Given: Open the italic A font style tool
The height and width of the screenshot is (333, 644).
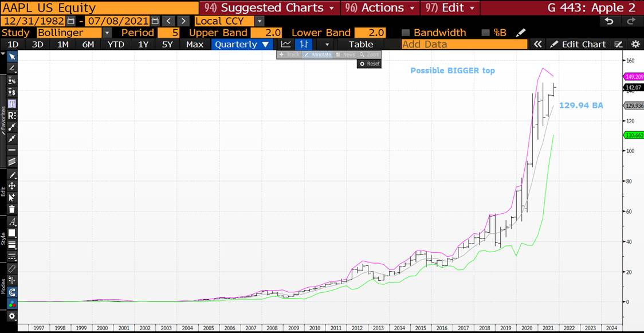Looking at the screenshot, I should 12,222.
